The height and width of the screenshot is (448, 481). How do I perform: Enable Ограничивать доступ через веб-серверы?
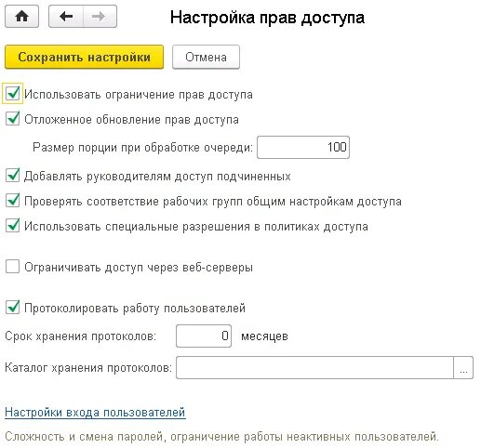[x=12, y=267]
